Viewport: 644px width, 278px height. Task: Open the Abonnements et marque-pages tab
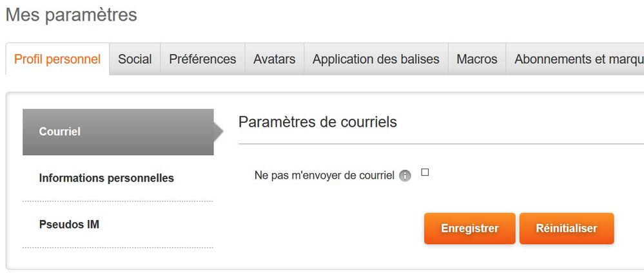coord(577,59)
